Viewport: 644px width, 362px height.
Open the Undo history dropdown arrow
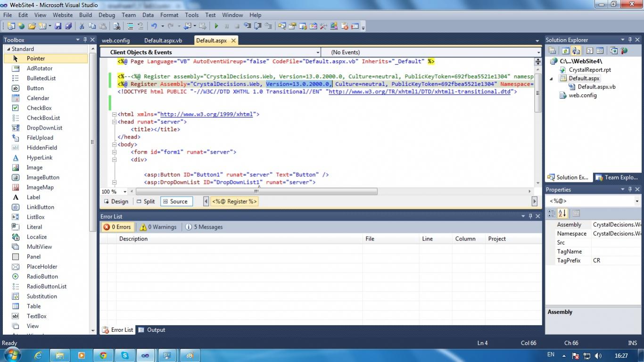point(162,26)
